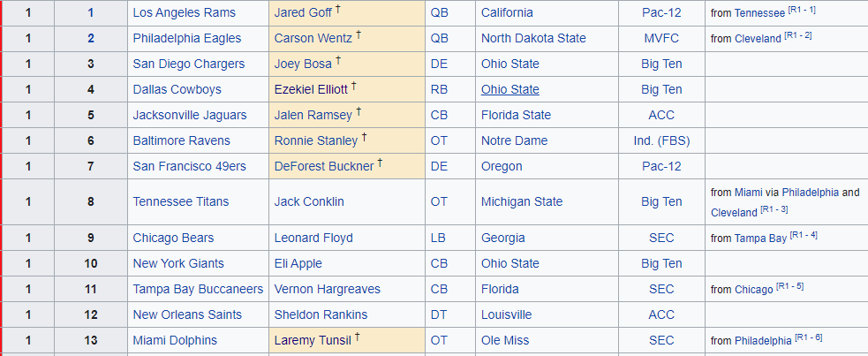Click pick number 2 link
The width and height of the screenshot is (868, 356).
tap(91, 38)
